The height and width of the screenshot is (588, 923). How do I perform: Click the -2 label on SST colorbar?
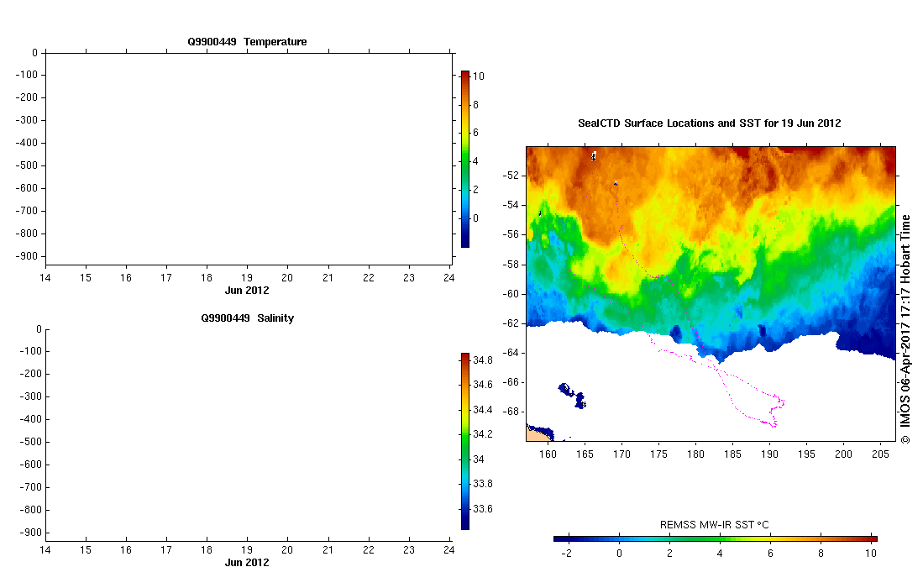pos(566,554)
